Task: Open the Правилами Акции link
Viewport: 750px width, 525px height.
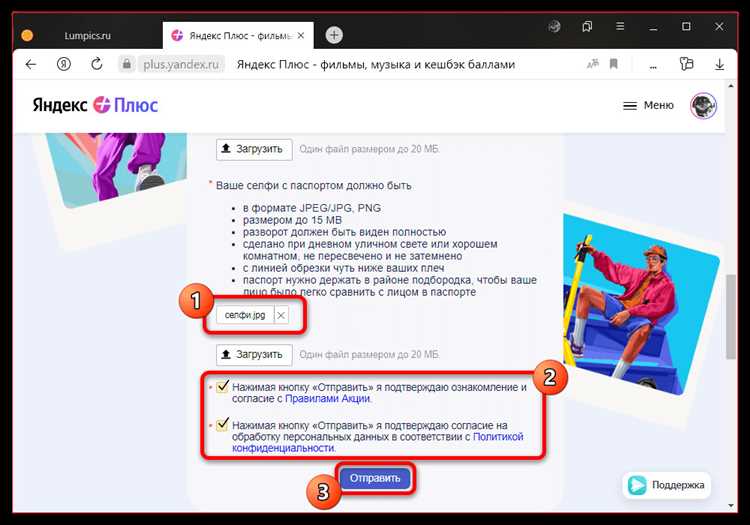Action: 328,399
